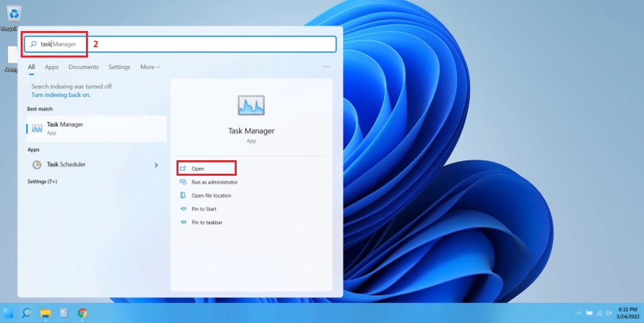This screenshot has width=644, height=323.
Task: Open File Explorer from the taskbar
Action: tap(45, 313)
